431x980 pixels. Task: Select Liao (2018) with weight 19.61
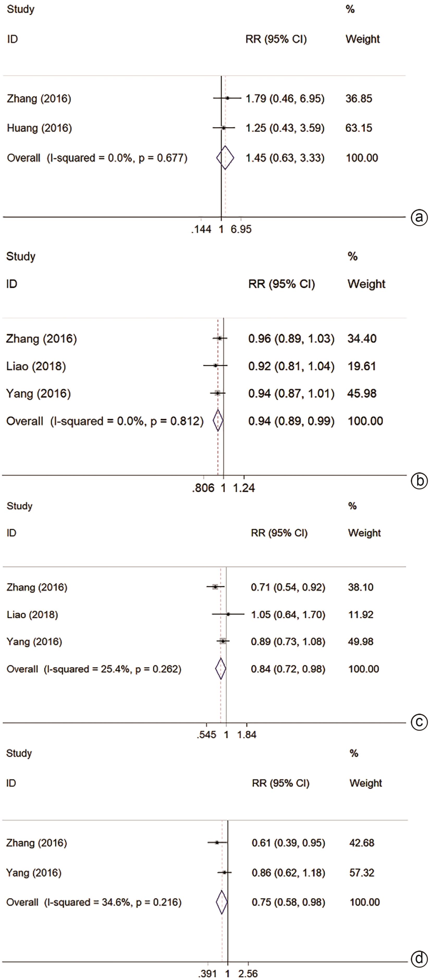point(36,366)
